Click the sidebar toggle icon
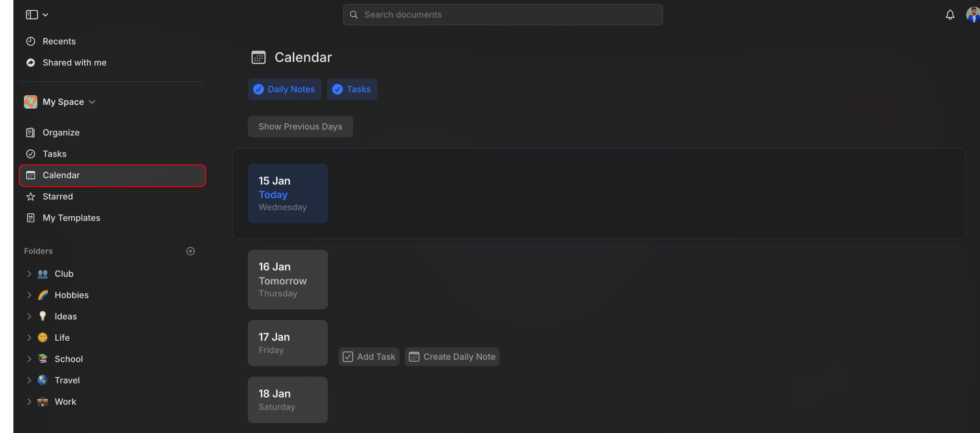The height and width of the screenshot is (433, 980). click(x=32, y=15)
